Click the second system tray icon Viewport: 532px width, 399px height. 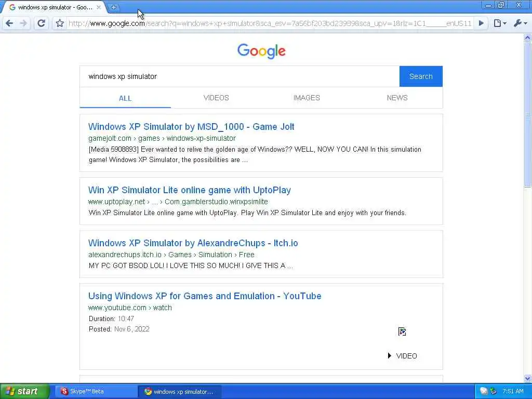point(494,391)
